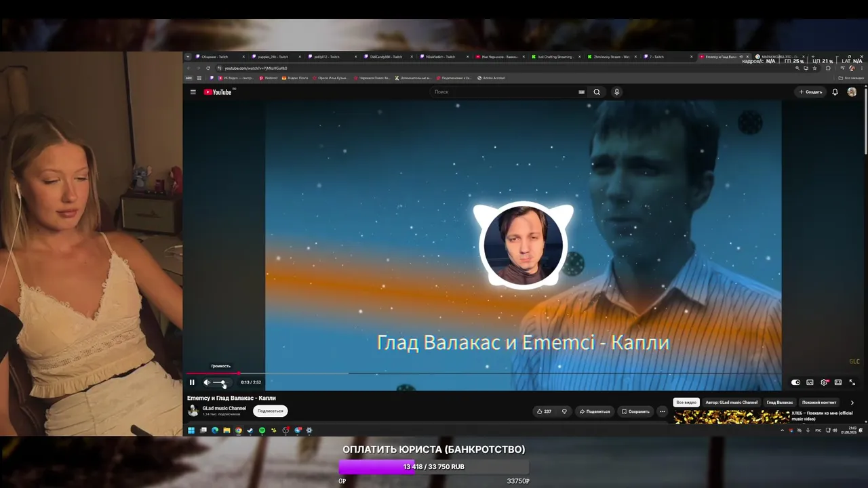Image resolution: width=868 pixels, height=488 pixels.
Task: Show more filter chips with the arrow
Action: pyautogui.click(x=852, y=403)
